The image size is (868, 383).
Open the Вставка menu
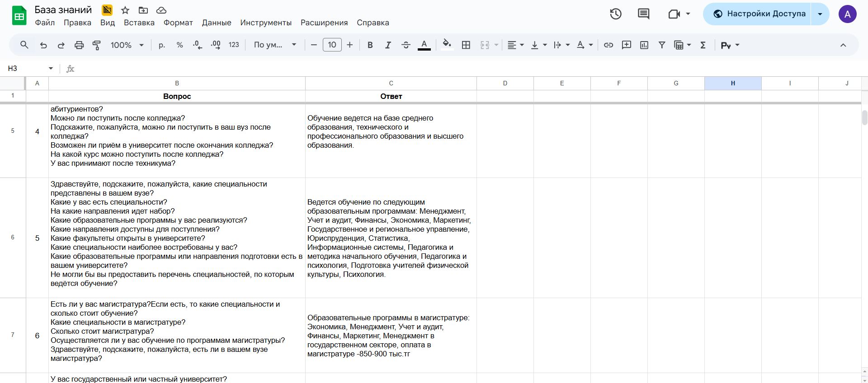(139, 23)
